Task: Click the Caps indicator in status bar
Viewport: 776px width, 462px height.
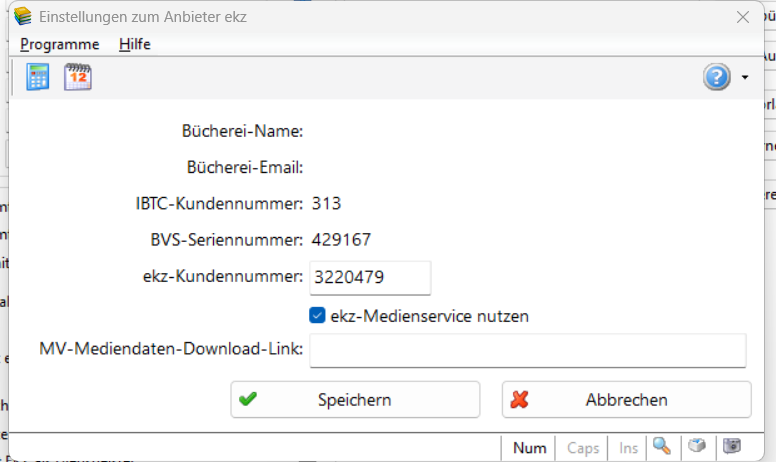Action: (x=582, y=448)
